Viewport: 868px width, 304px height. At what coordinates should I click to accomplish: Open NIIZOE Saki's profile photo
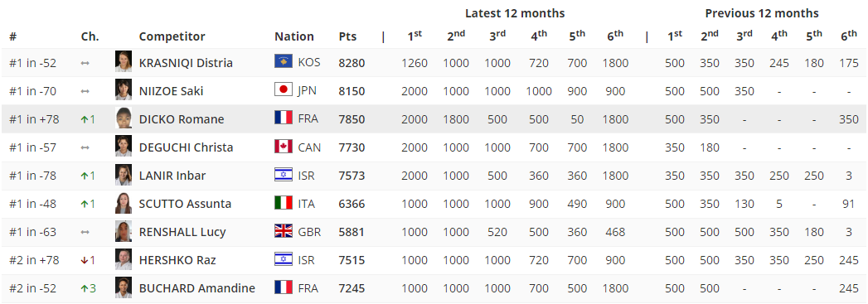[124, 89]
